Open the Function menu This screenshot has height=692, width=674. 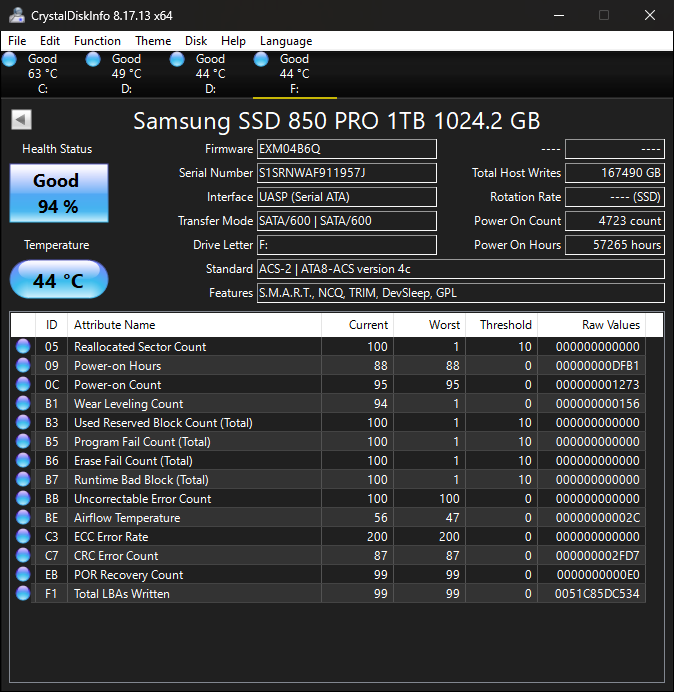point(97,41)
